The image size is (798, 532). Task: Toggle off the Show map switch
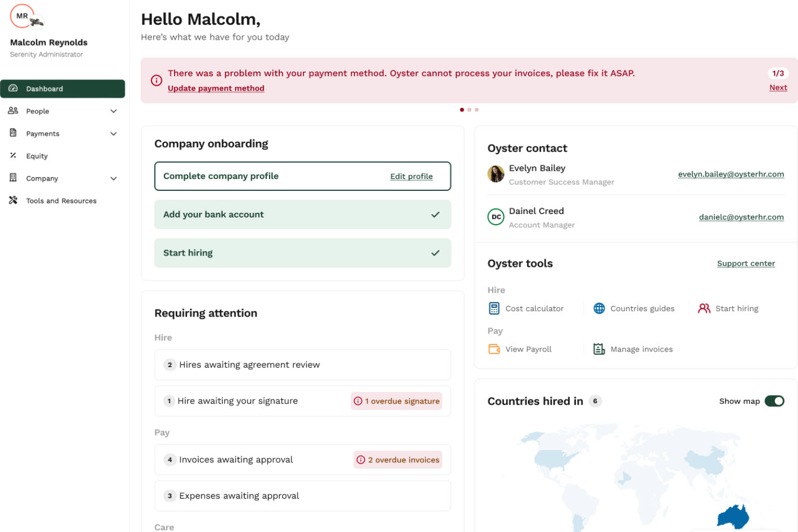click(x=774, y=401)
